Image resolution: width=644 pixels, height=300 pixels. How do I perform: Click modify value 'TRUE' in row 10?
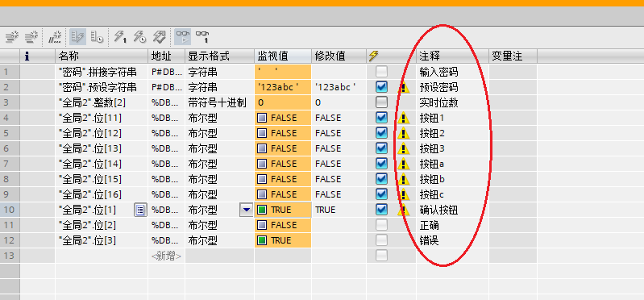326,210
